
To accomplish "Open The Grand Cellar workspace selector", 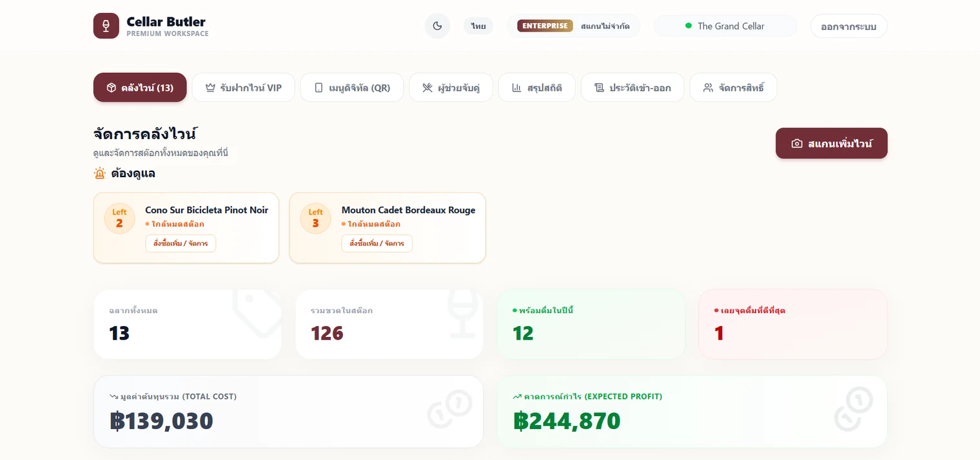I will coord(725,26).
